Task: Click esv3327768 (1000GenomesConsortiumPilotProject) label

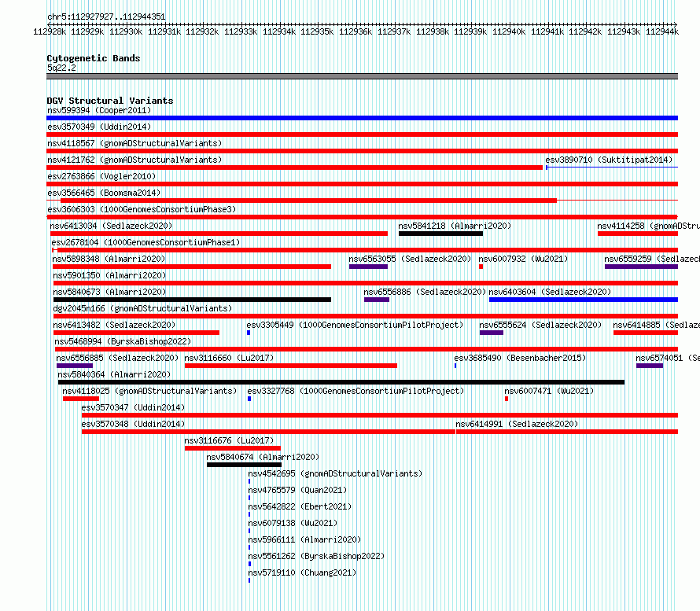Action: tap(356, 391)
